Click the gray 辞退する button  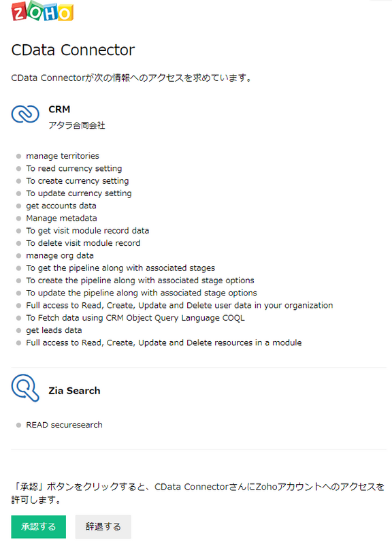click(103, 527)
